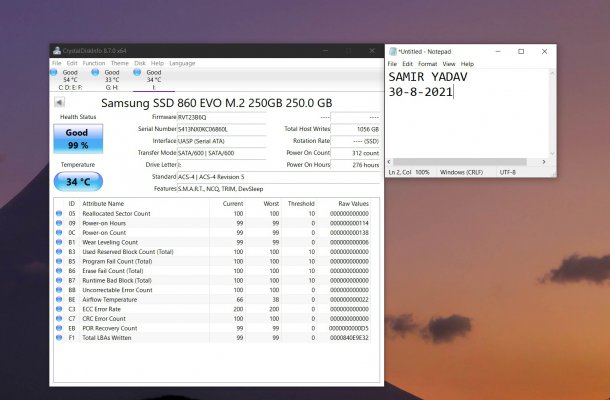
Task: Open the Function menu
Action: [94, 63]
